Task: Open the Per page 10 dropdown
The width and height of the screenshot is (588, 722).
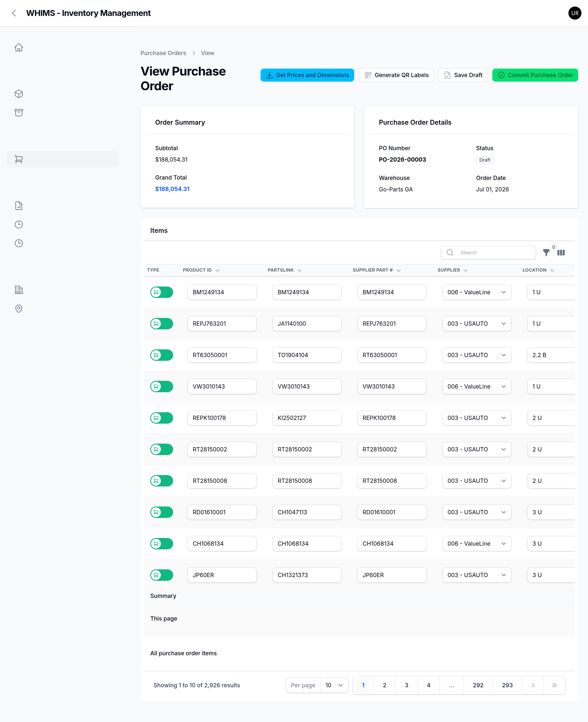Action: click(x=334, y=685)
